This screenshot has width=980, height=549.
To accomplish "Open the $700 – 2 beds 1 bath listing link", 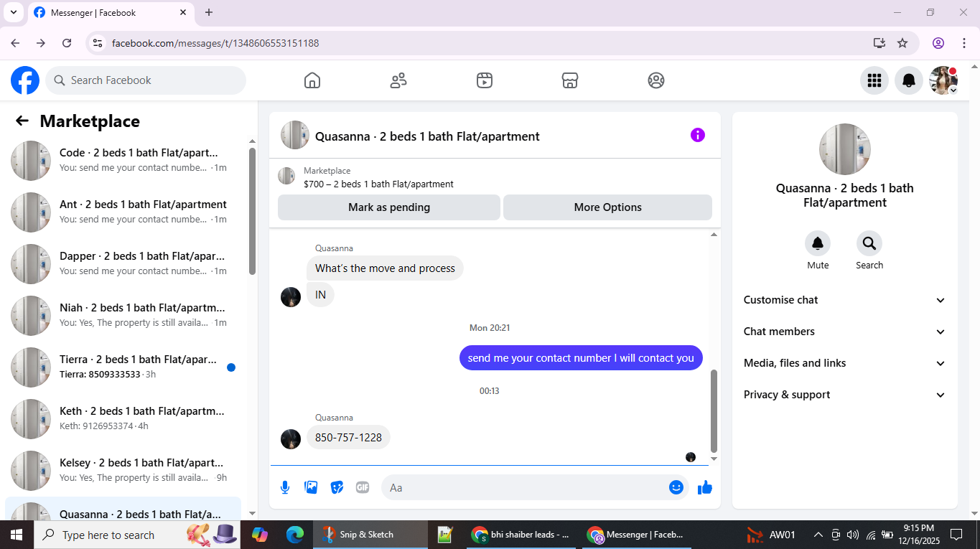I will 378,184.
